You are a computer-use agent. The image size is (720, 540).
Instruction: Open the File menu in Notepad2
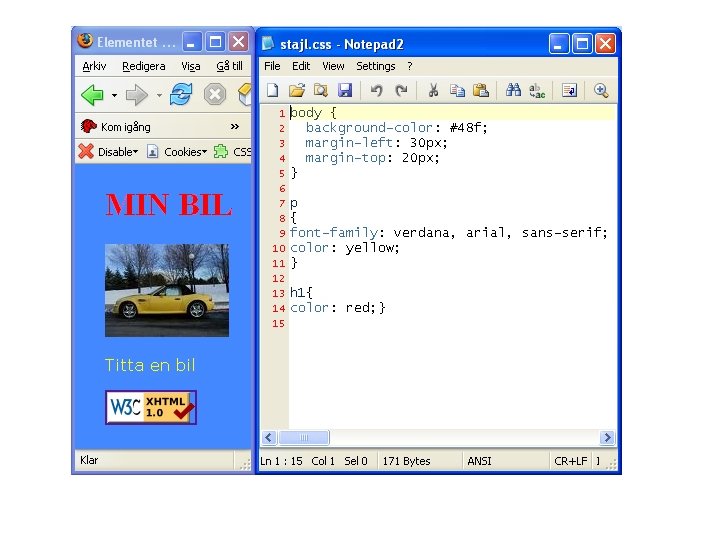tap(272, 66)
